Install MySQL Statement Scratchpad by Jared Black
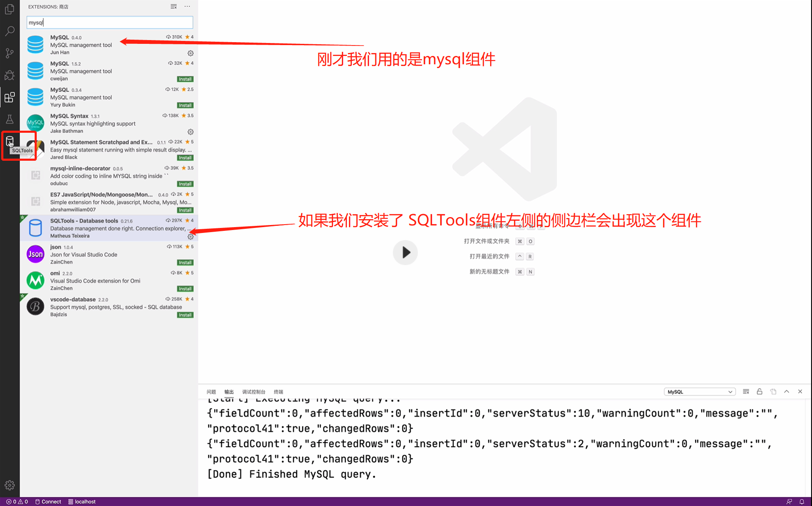 [x=185, y=158]
